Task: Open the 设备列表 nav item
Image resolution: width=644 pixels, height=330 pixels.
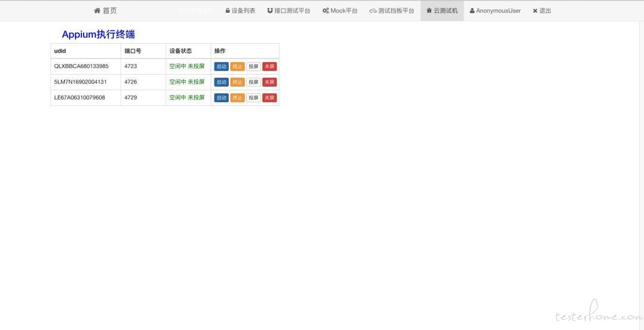Action: [240, 11]
